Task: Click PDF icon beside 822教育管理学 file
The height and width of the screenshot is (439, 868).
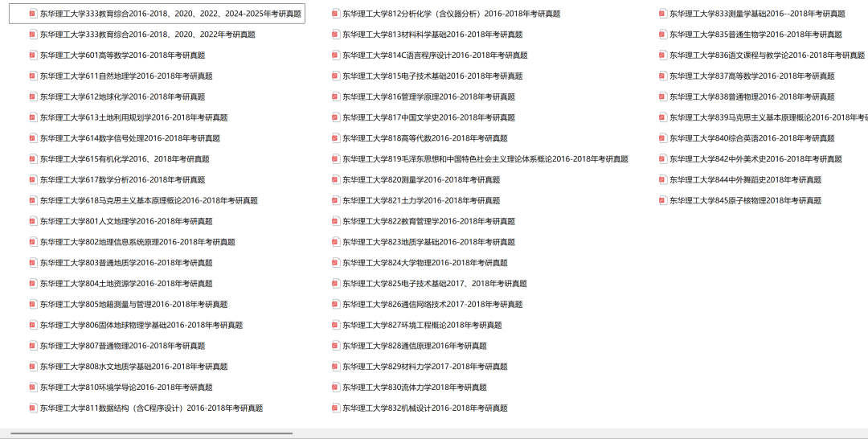Action: pos(335,221)
